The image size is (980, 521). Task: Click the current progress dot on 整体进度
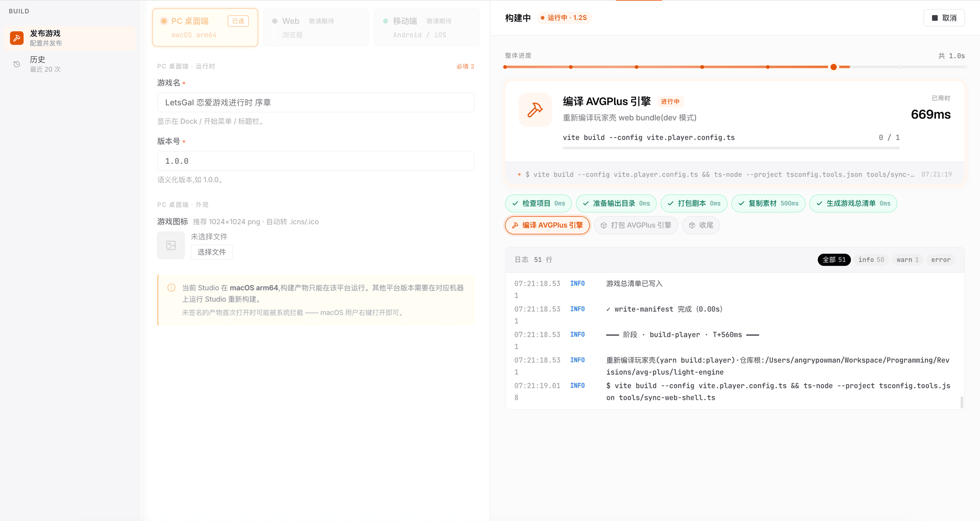tap(833, 67)
